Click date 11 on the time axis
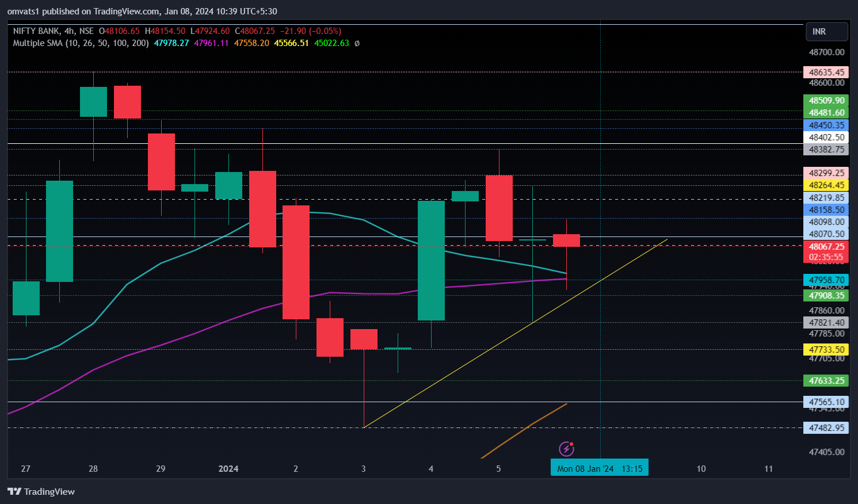858x504 pixels. (768, 469)
